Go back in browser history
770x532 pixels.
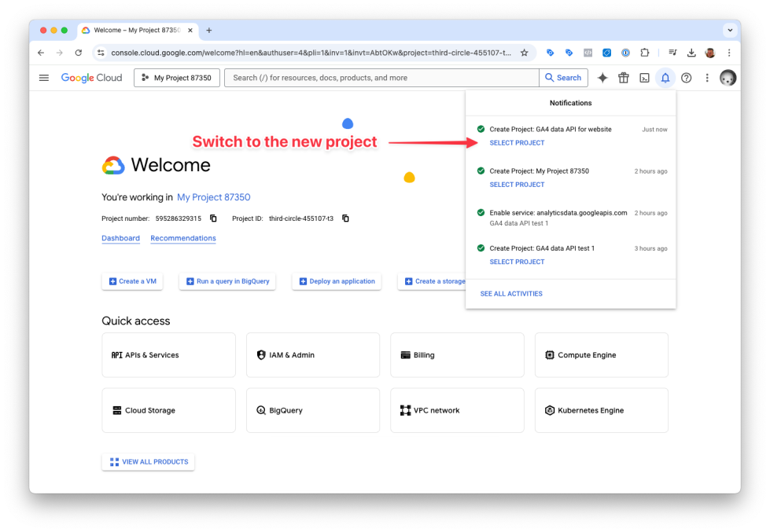click(41, 53)
